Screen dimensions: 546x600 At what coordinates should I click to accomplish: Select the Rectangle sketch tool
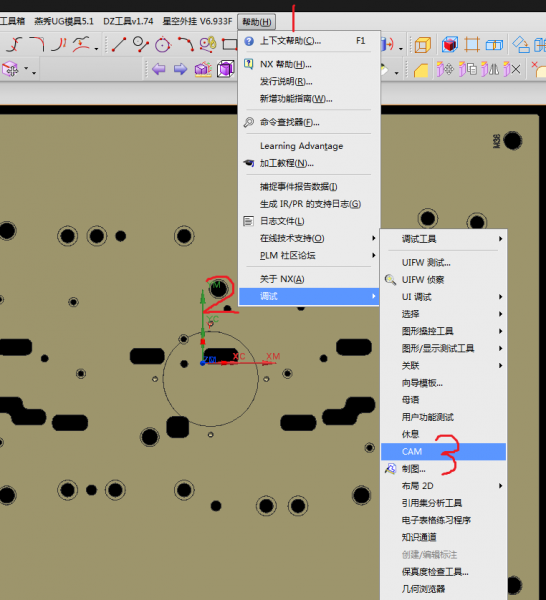point(230,44)
